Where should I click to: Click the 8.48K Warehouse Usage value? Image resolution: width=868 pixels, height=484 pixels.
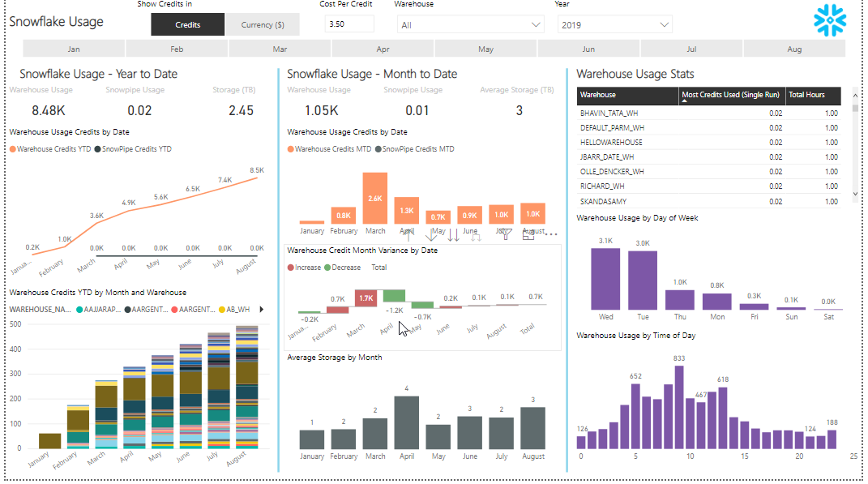tap(48, 111)
